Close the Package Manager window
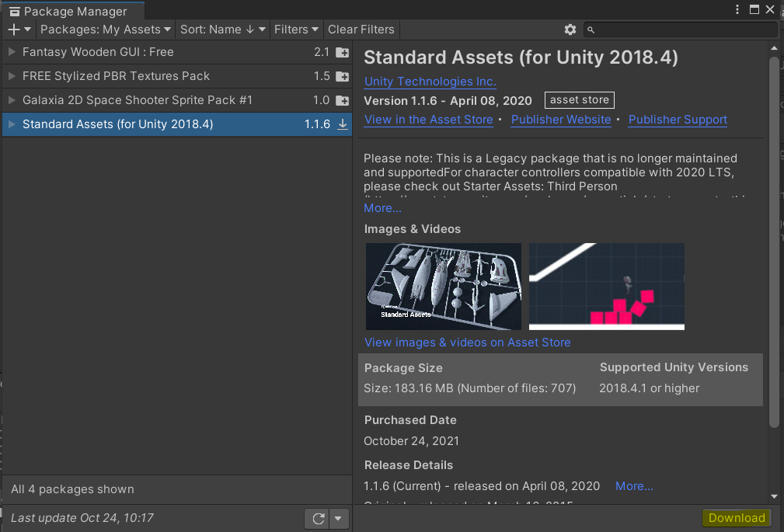The height and width of the screenshot is (532, 784). (x=770, y=9)
